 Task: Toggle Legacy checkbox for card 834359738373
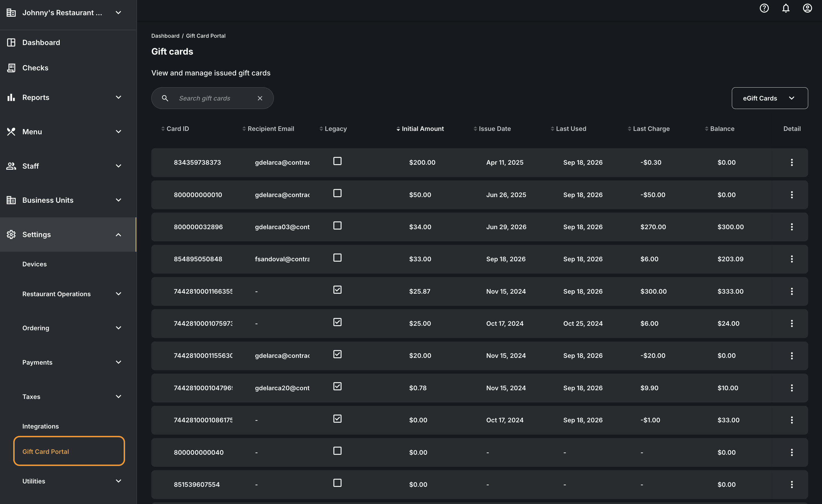(337, 161)
